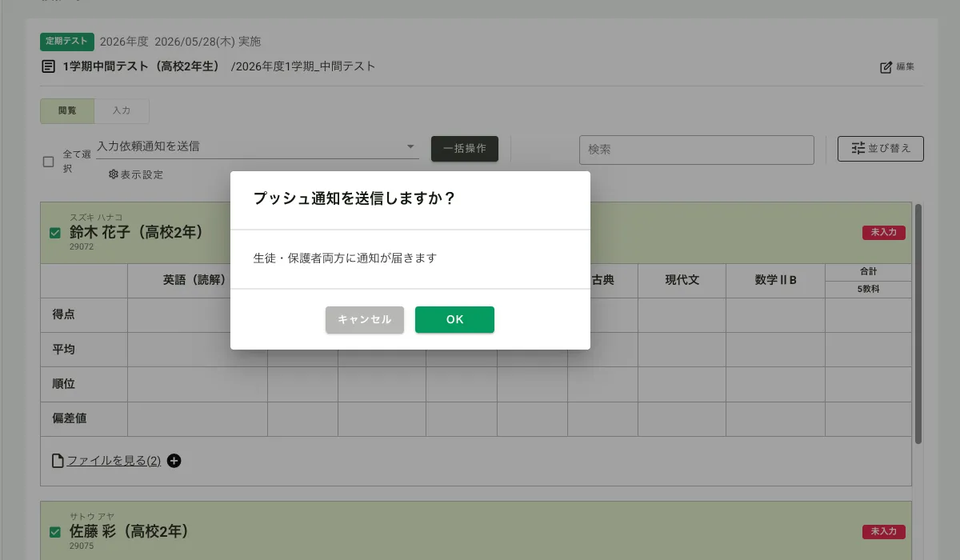Switch to the 入力 tab
This screenshot has width=960, height=560.
[x=122, y=111]
